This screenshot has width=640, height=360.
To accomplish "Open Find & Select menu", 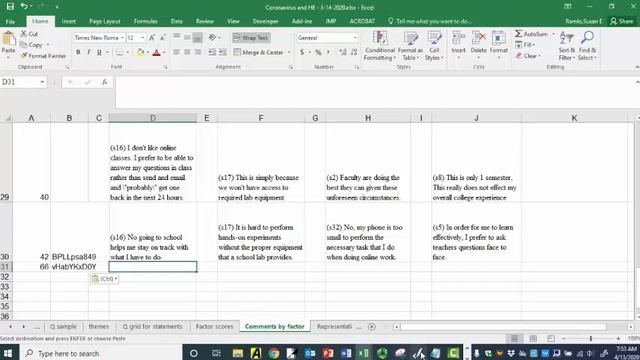I will pyautogui.click(x=587, y=46).
